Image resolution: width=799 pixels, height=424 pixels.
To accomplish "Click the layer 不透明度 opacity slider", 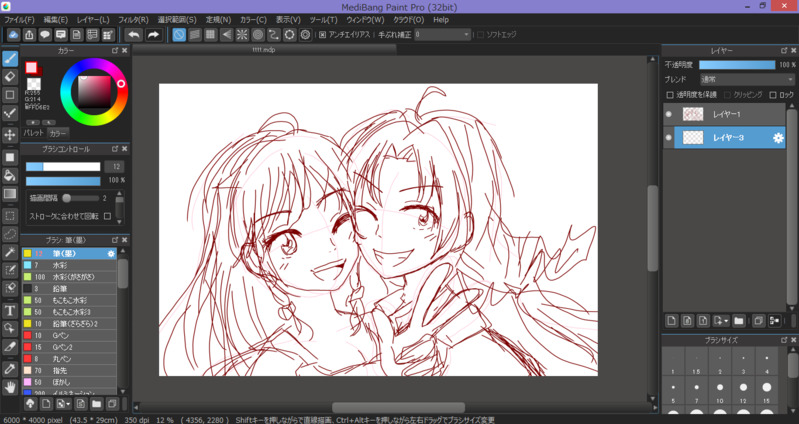I will tap(737, 65).
